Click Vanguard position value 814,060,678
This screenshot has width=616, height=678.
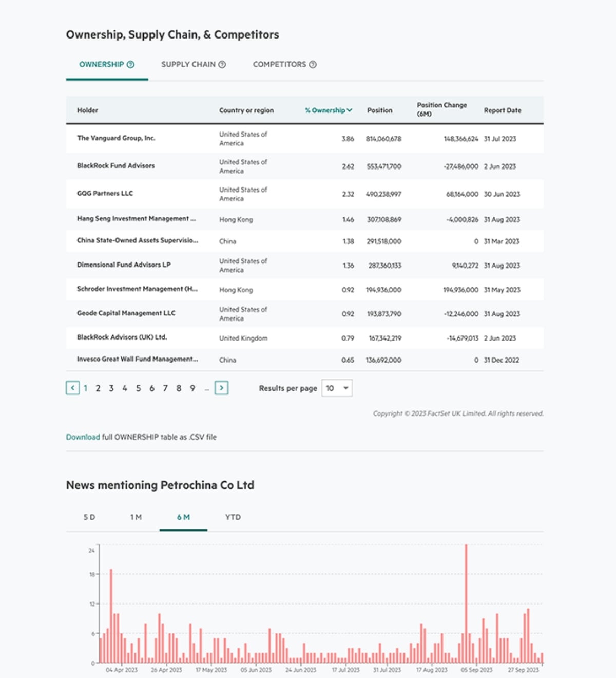coord(384,139)
